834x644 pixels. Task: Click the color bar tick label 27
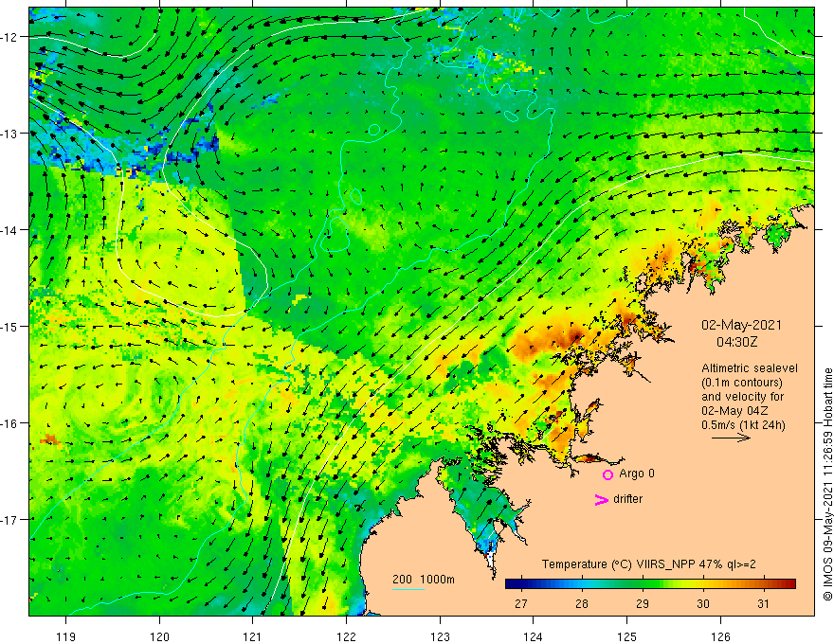(521, 603)
